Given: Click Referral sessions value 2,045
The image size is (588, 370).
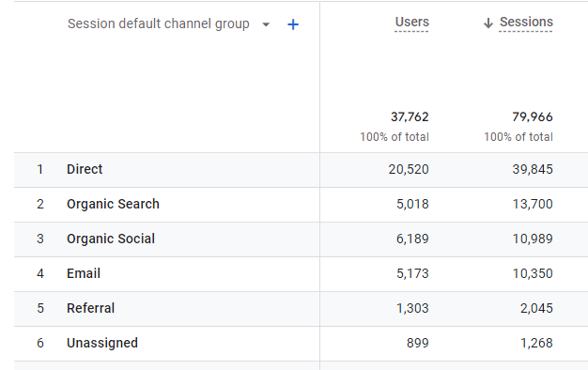Looking at the screenshot, I should click(536, 309).
